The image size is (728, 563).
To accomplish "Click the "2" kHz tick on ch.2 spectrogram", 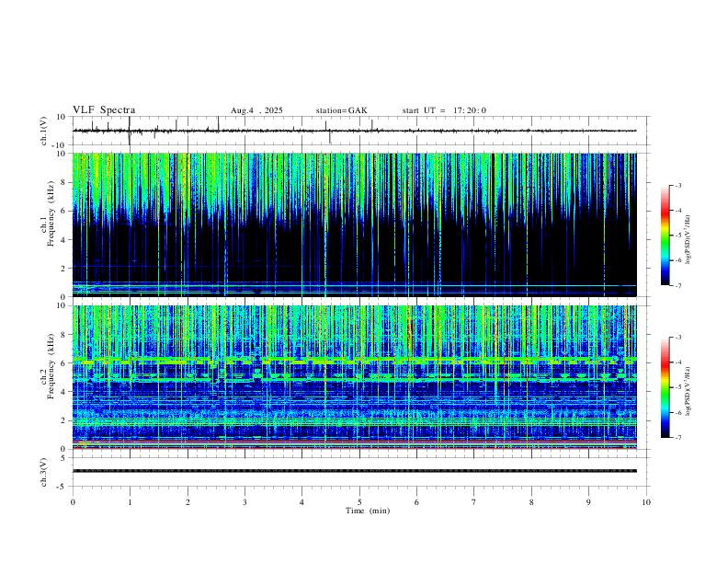I will (64, 420).
